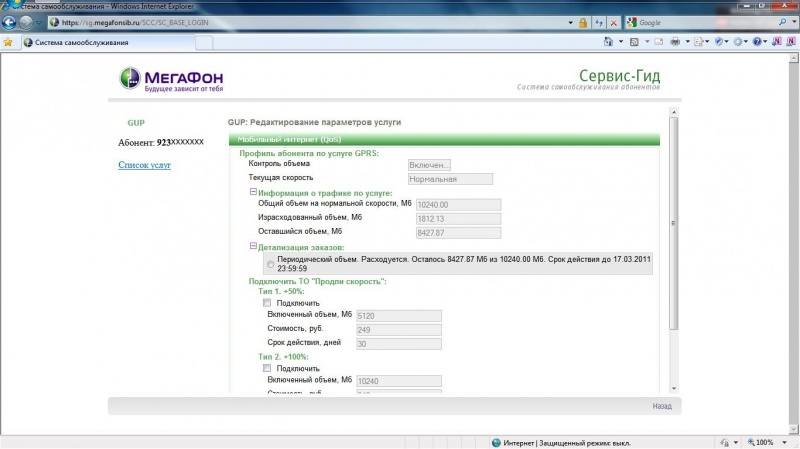Screen dimensions: 800x449
Task: Select the Система самообслуживания tab
Action: pos(108,42)
